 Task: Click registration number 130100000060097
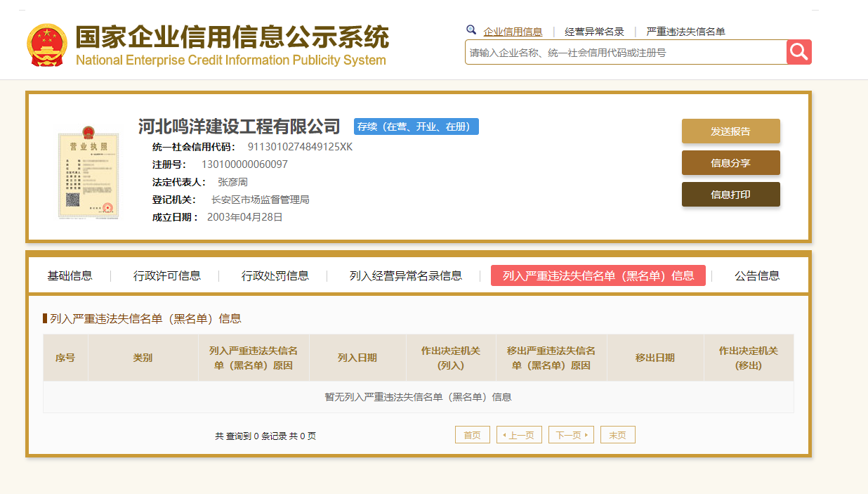click(244, 164)
